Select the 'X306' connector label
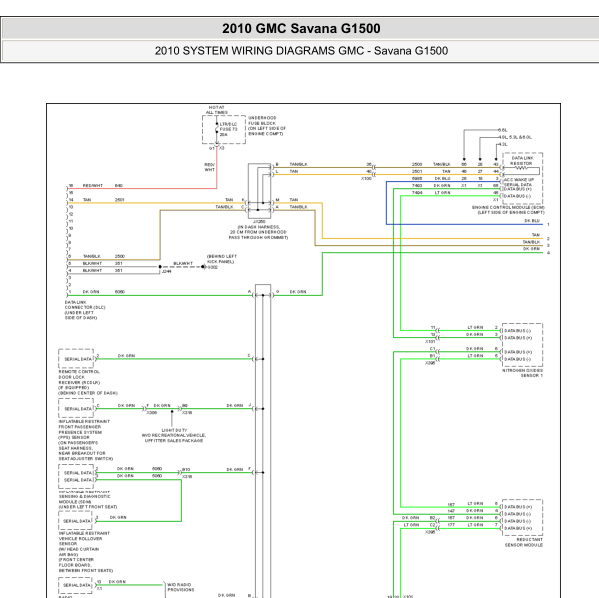Viewport: 599px width, 598px height. (152, 413)
